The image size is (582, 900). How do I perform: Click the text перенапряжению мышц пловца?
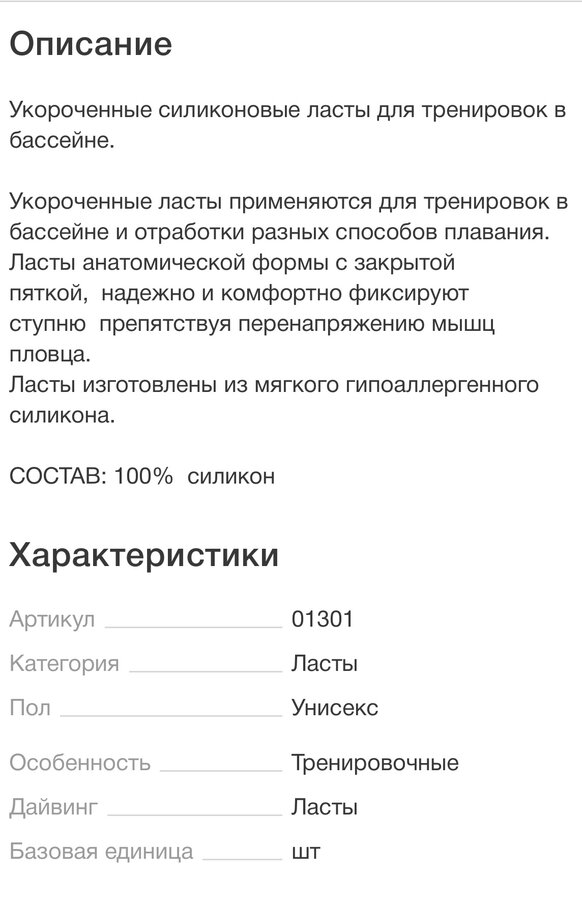point(252,339)
